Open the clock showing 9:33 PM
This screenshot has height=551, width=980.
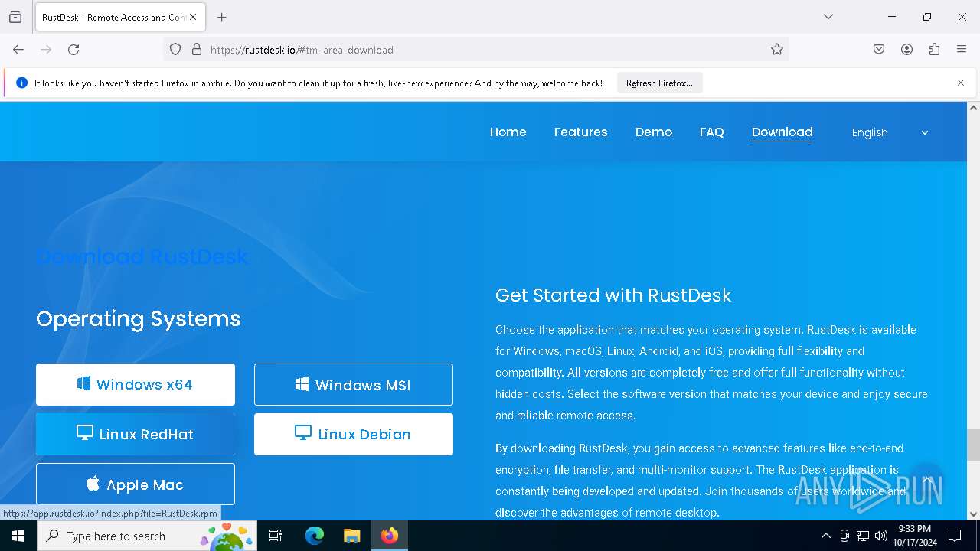[915, 536]
